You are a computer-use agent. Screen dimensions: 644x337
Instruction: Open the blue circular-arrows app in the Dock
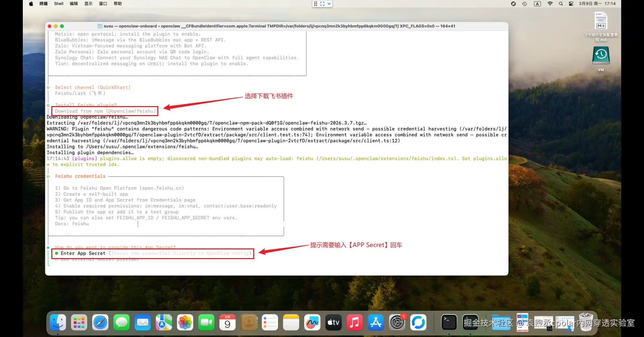419,323
